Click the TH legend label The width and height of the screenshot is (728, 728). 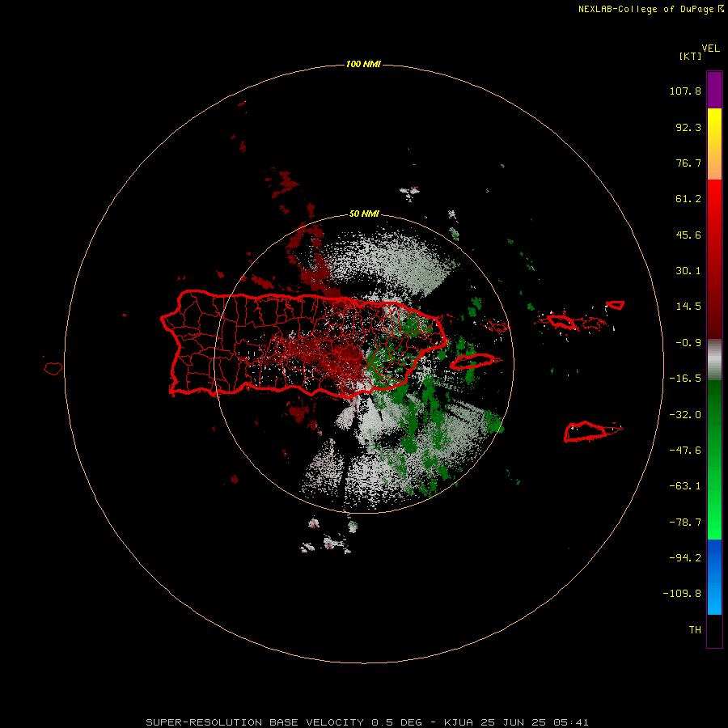click(x=695, y=630)
